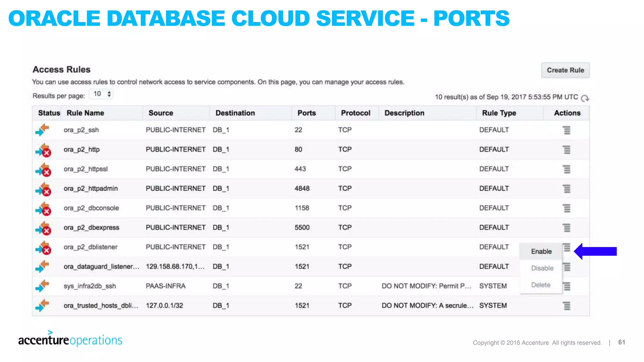Click port 1158 cell

tap(302, 208)
